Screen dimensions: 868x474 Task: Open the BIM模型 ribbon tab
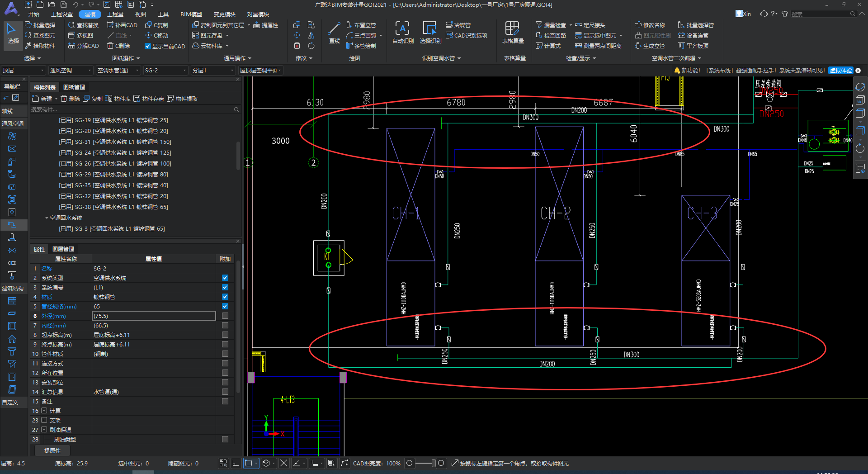point(191,14)
